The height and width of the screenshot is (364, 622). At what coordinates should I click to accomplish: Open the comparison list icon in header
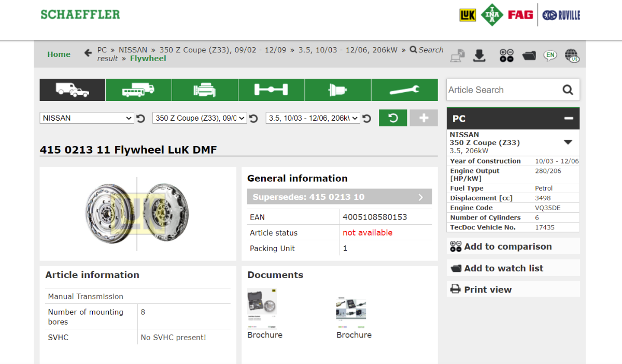click(506, 55)
